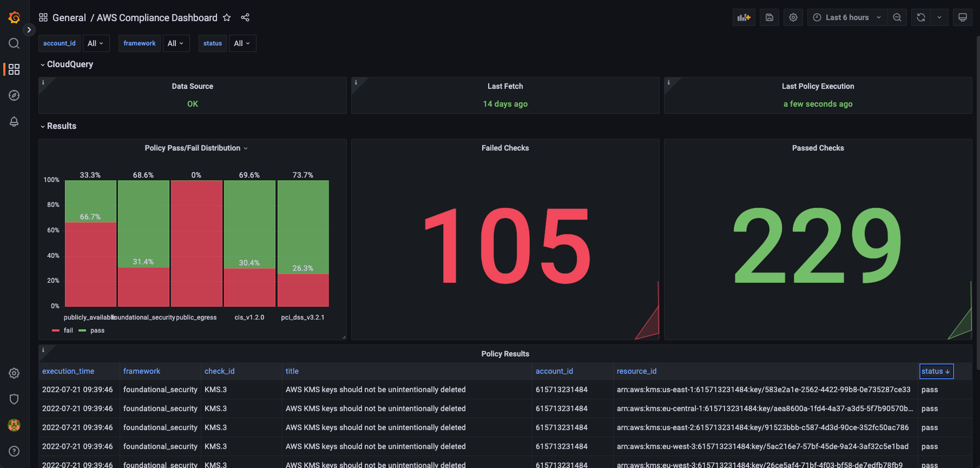Click the General breadcrumb link

click(69, 18)
